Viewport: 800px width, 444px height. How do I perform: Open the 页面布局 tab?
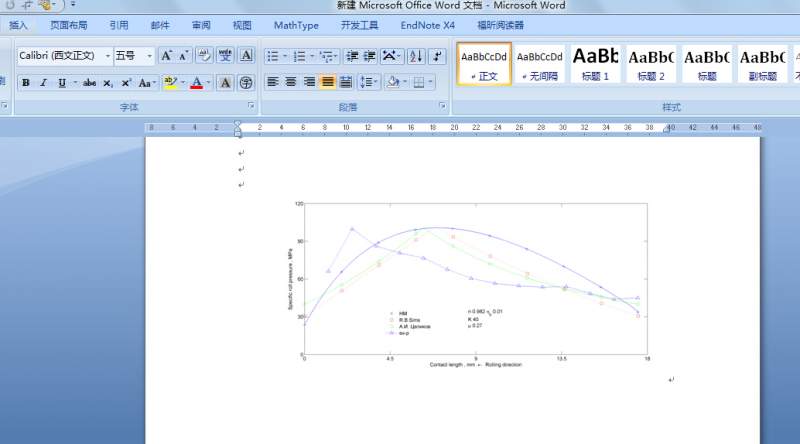click(x=68, y=26)
